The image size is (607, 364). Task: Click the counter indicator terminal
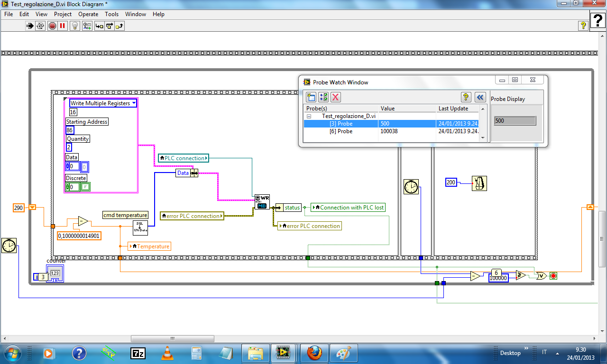[55, 273]
